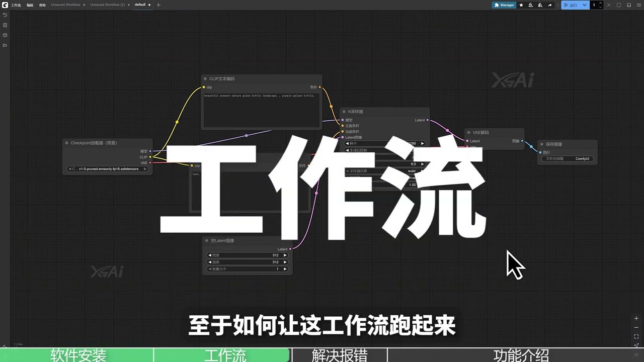
Task: Open the 工作流 menu
Action: pos(16,5)
